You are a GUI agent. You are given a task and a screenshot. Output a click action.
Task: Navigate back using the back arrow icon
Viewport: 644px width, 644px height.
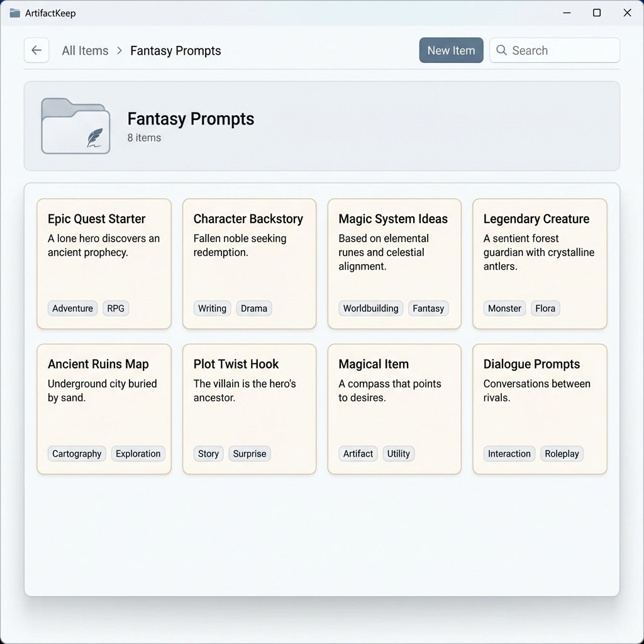coord(36,50)
